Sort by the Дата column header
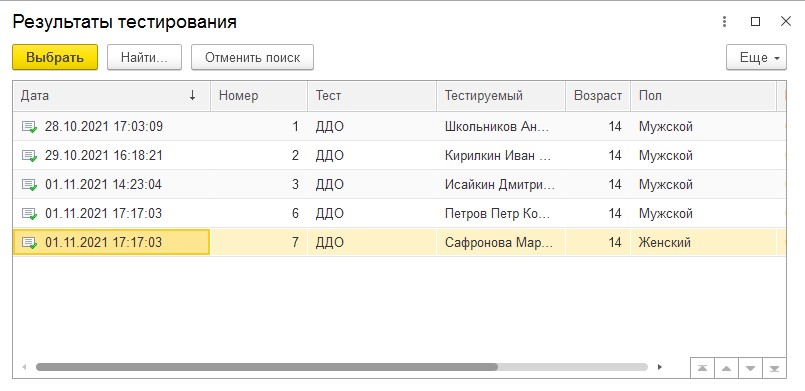Viewport: 805px width, 391px height. pos(111,96)
